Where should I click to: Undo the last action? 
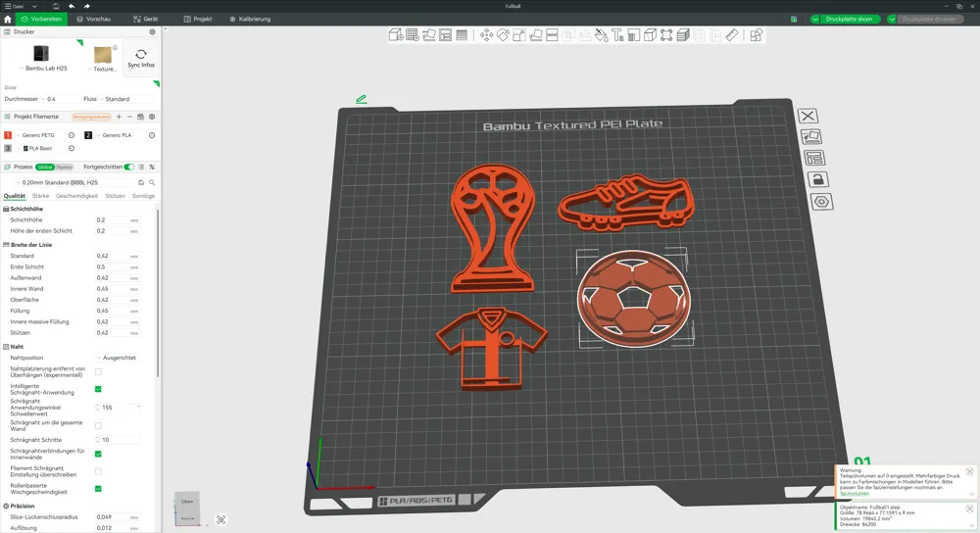[x=72, y=6]
